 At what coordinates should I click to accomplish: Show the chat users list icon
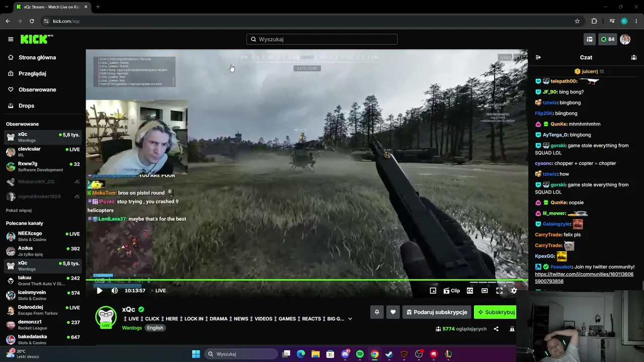coord(634,57)
